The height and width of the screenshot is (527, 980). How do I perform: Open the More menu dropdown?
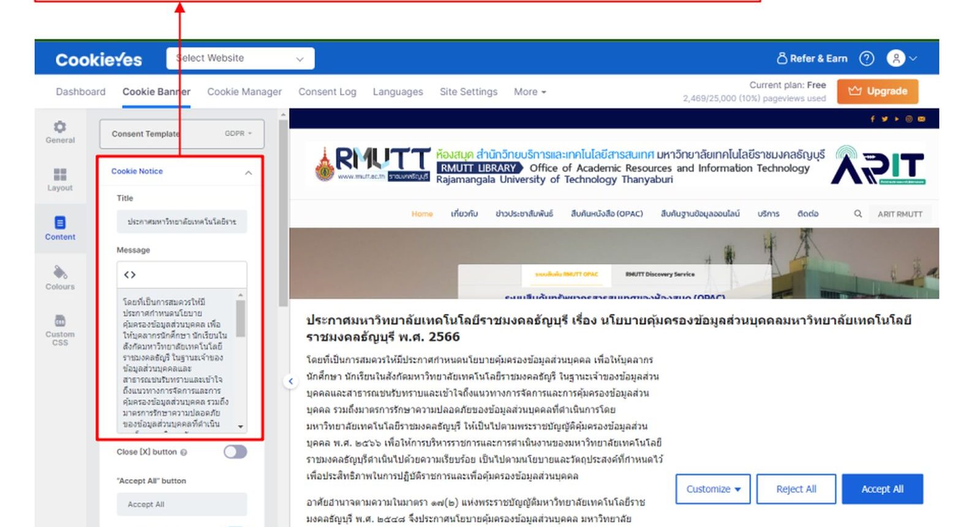[x=530, y=92]
